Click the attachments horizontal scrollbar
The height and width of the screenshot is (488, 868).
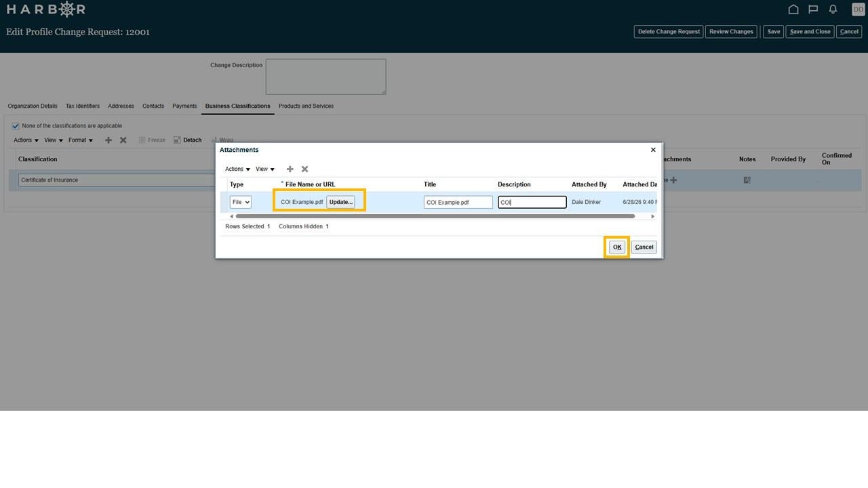tap(435, 216)
